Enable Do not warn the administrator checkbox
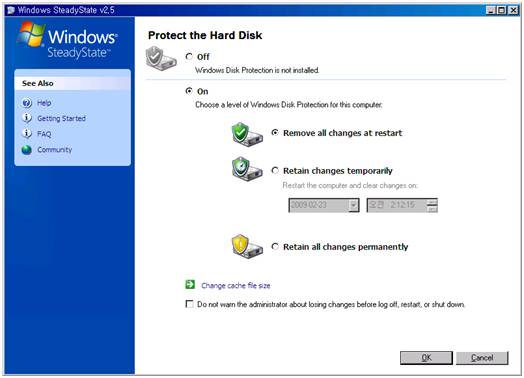Image resolution: width=524 pixels, height=378 pixels. click(x=189, y=304)
